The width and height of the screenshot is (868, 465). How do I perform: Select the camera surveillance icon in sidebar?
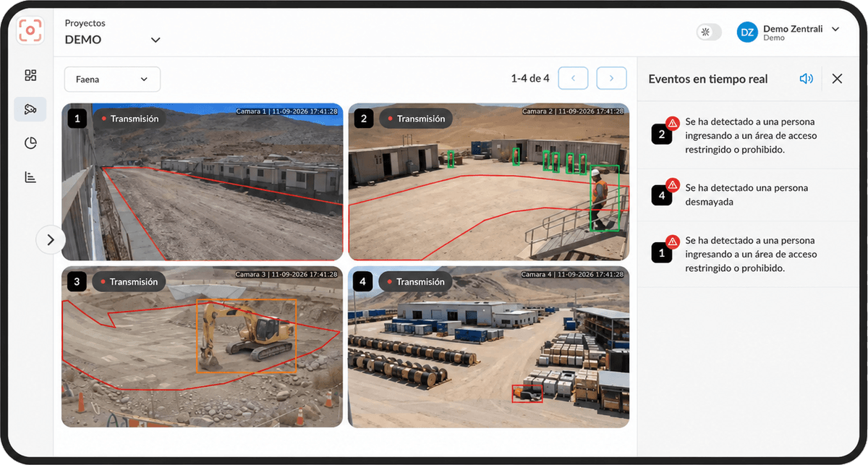(x=30, y=109)
